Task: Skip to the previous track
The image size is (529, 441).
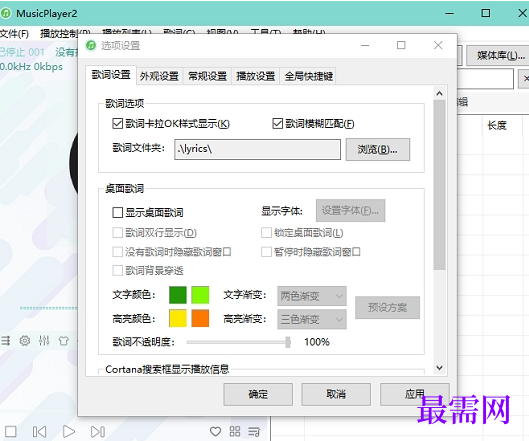Action: pos(39,432)
